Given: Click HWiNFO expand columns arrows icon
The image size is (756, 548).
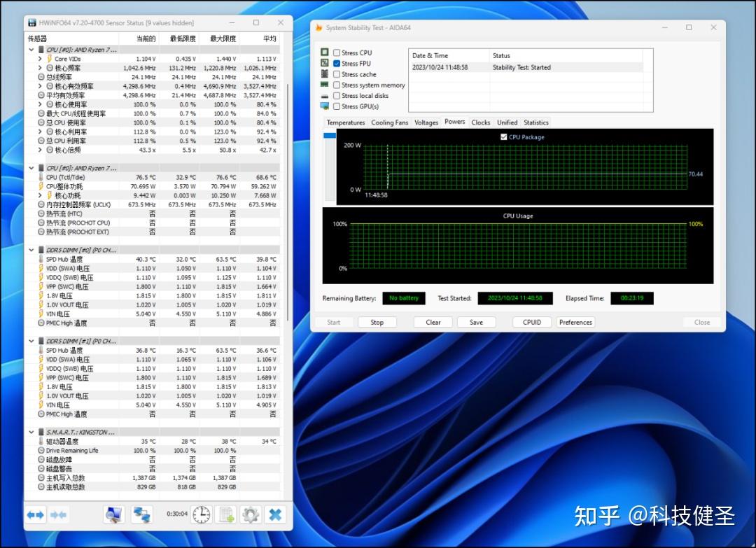Looking at the screenshot, I should (36, 514).
